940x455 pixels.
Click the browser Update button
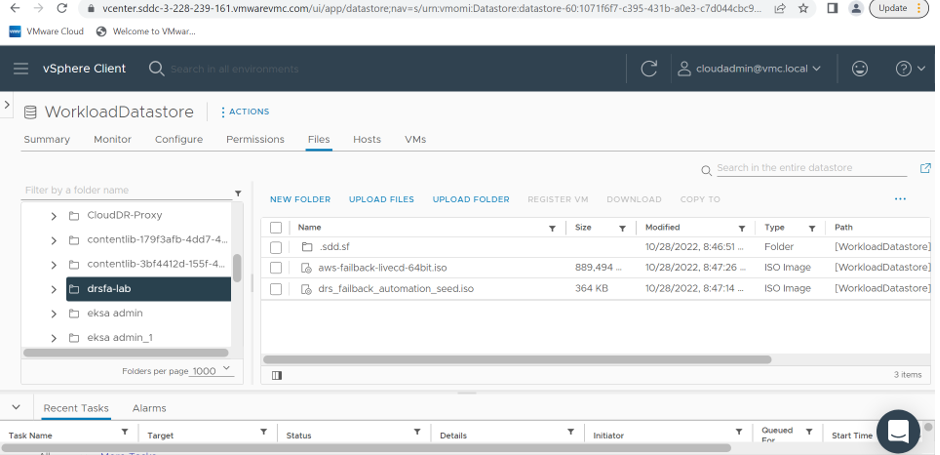[898, 8]
